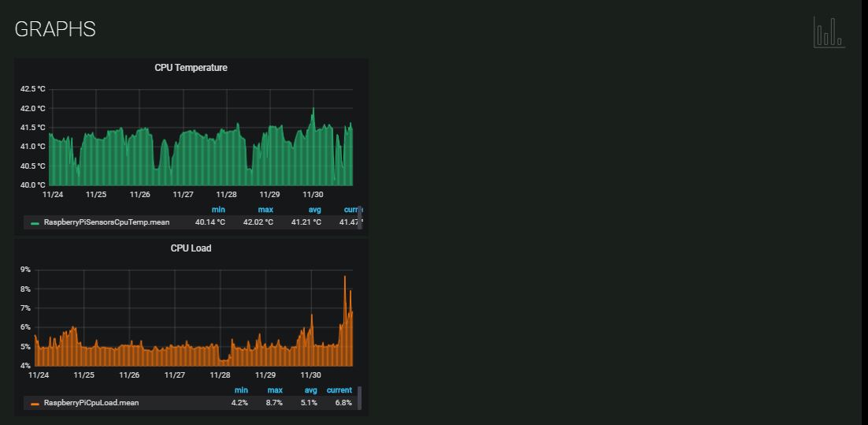Click the bar chart icon beside GRAPHS header

[x=829, y=32]
